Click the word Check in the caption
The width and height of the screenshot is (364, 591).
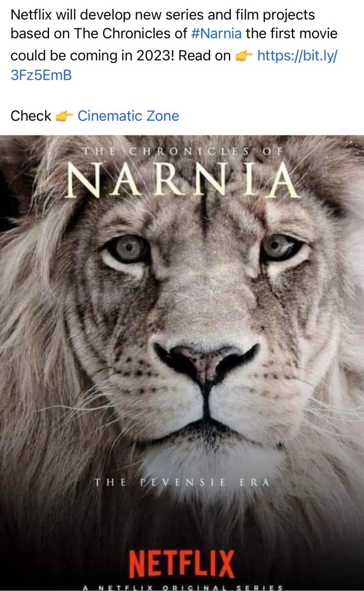(31, 116)
